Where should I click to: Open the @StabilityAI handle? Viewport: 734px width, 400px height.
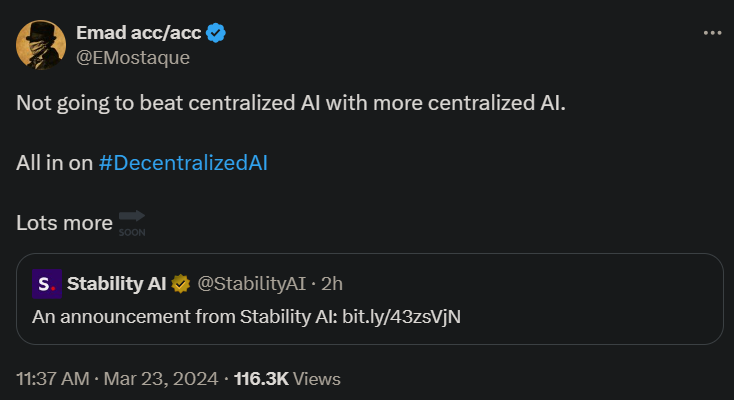click(x=251, y=284)
